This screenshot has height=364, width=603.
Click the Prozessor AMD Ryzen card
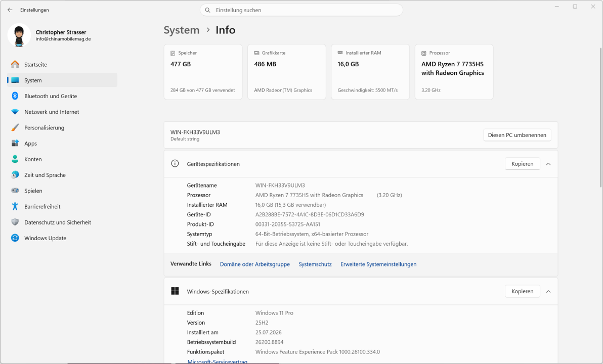(x=454, y=72)
